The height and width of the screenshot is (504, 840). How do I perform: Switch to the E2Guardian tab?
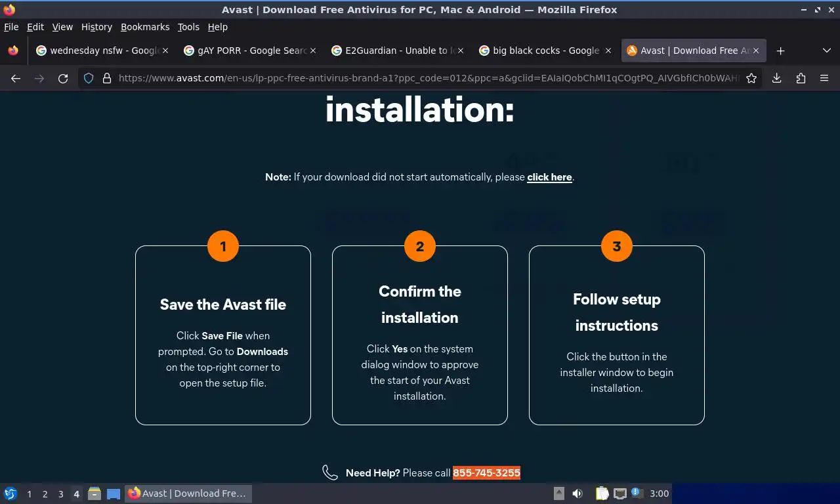point(397,51)
